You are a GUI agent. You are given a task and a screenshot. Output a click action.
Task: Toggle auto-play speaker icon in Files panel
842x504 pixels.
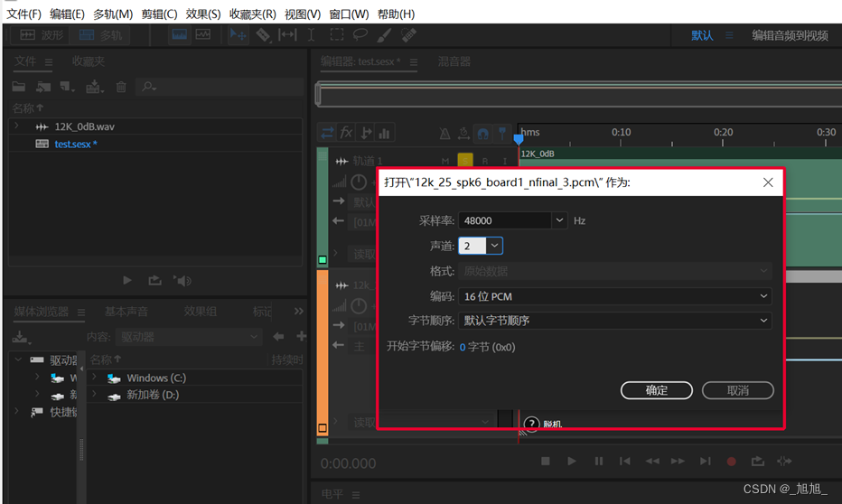tap(182, 280)
